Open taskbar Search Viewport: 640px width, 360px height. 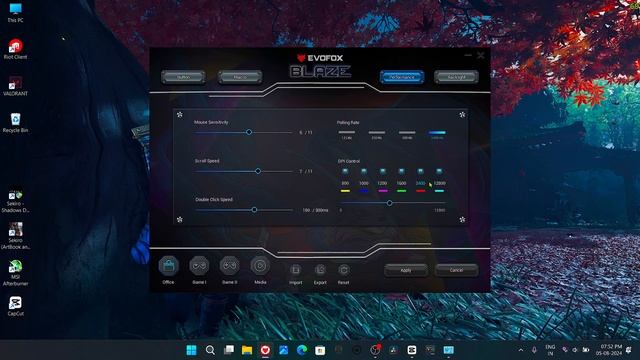coord(210,350)
